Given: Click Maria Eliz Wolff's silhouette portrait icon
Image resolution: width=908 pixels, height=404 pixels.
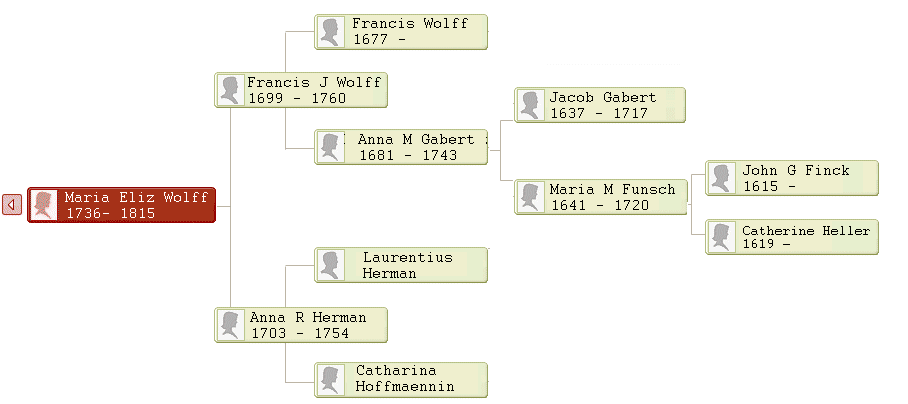Looking at the screenshot, I should (44, 205).
